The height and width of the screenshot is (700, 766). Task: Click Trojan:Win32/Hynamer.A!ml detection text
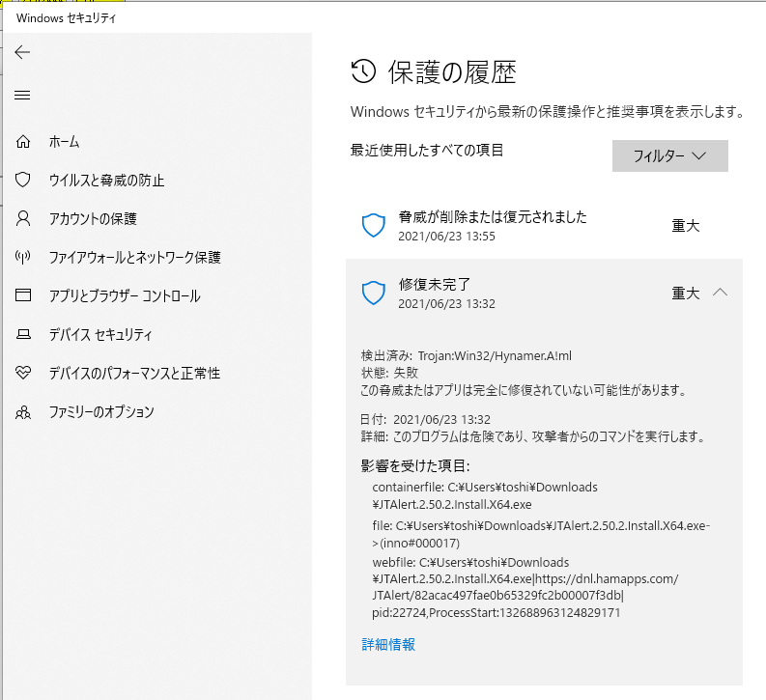click(495, 356)
